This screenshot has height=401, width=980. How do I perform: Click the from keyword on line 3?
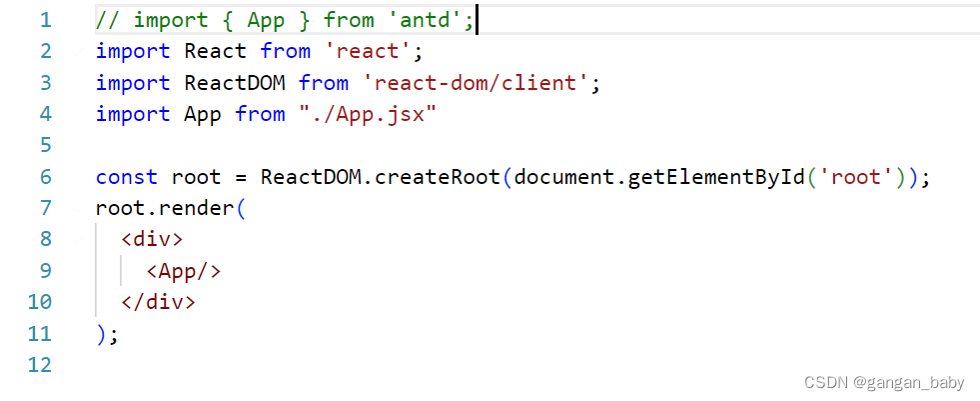323,83
